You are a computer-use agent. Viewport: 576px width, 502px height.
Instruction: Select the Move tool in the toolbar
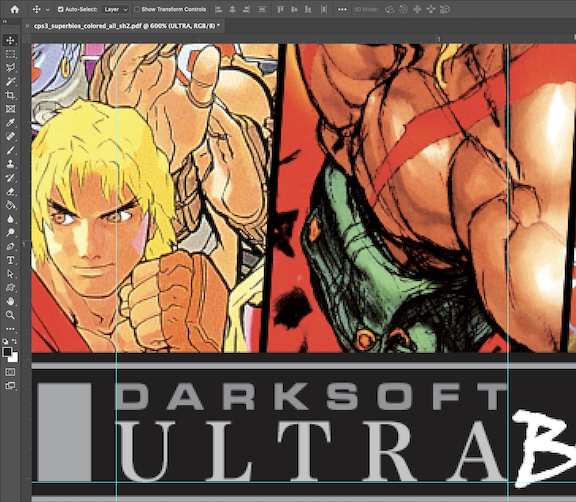click(x=10, y=40)
